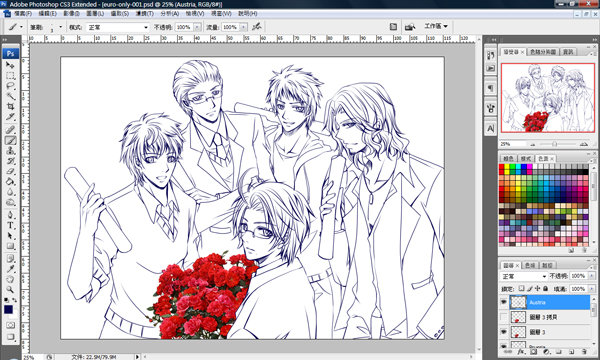Screen dimensions: 600x360
Task: Switch to the 資訊 tab
Action: (568, 52)
